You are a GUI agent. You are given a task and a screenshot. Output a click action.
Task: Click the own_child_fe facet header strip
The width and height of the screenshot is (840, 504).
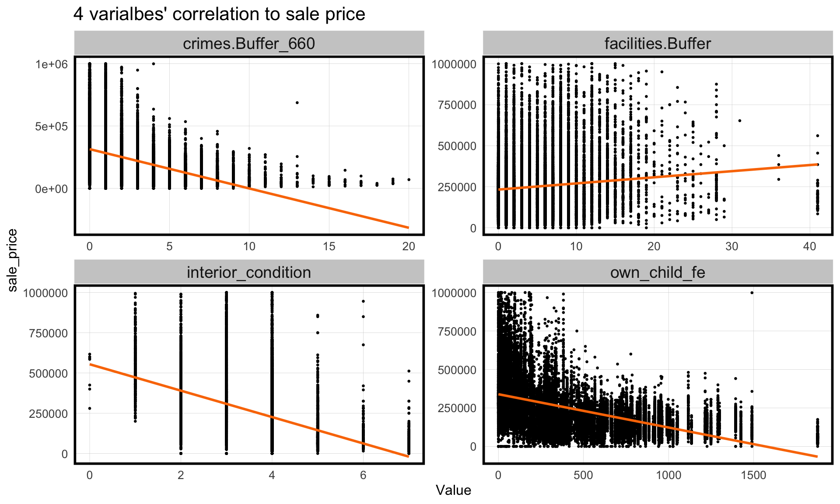658,272
